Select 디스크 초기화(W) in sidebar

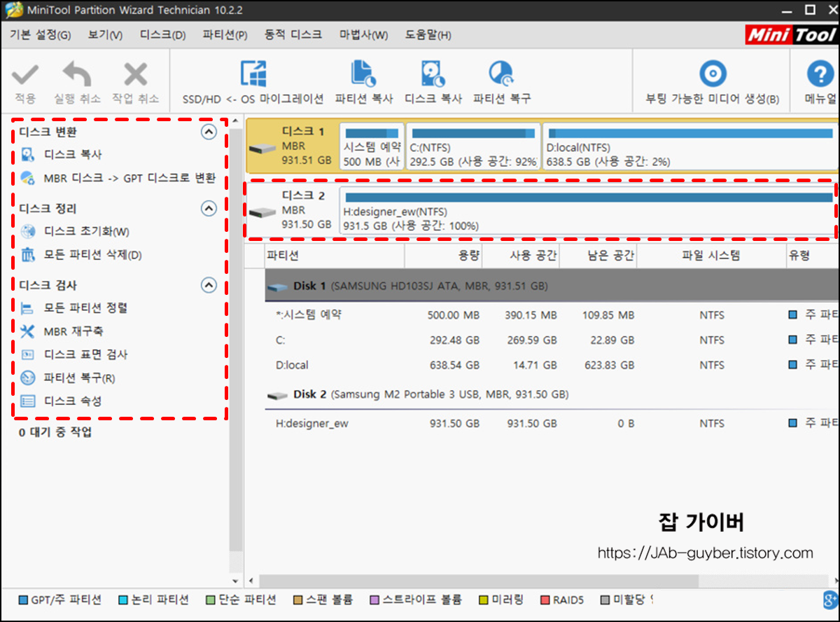click(86, 231)
